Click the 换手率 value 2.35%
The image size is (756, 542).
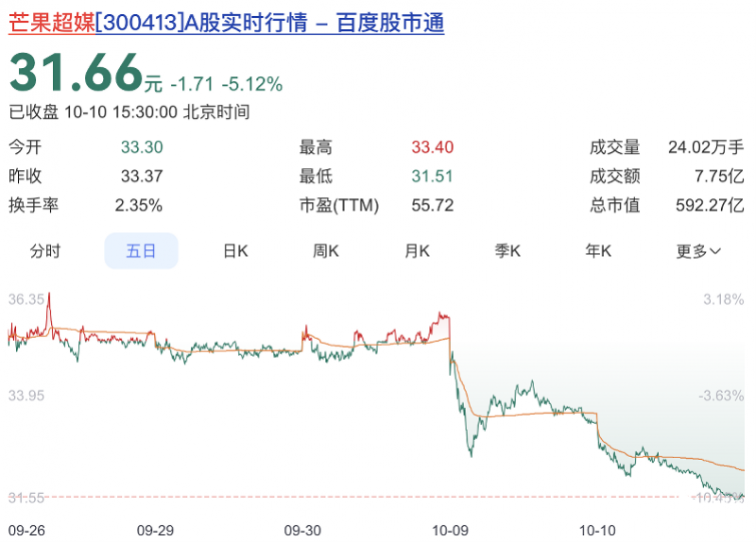pos(138,205)
